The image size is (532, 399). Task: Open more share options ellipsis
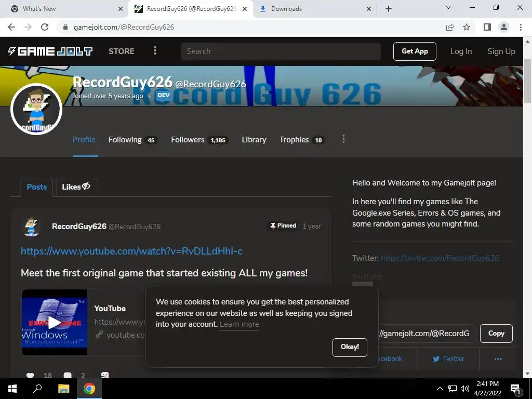pyautogui.click(x=498, y=358)
